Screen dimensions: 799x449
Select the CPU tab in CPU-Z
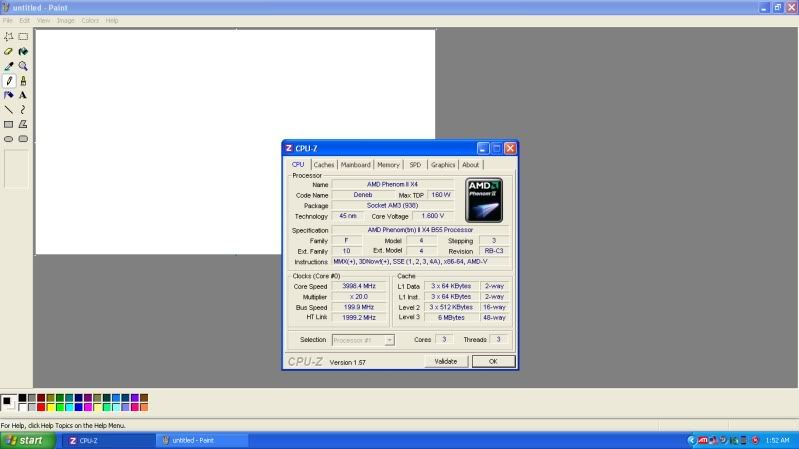[298, 165]
